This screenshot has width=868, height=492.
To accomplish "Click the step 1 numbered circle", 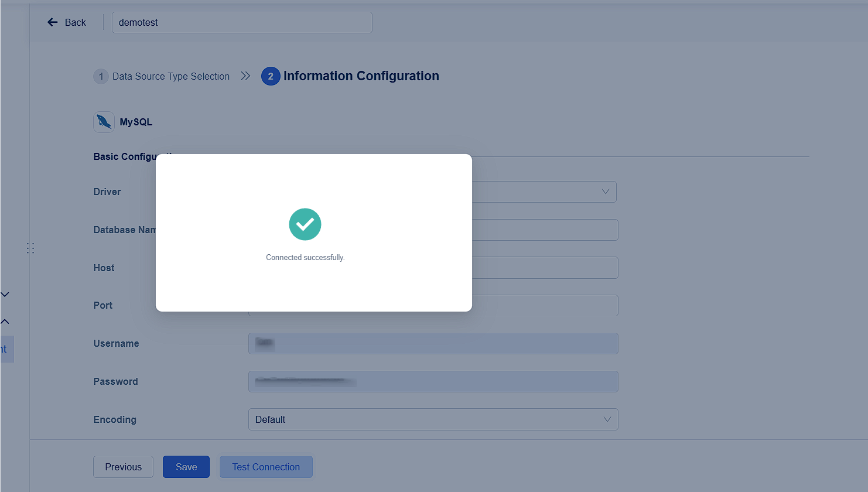I will (101, 76).
